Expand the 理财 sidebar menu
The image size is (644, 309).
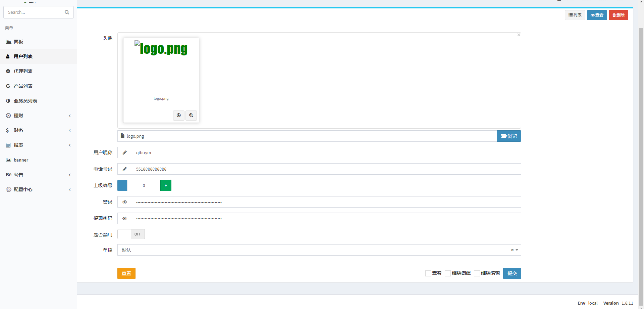38,116
